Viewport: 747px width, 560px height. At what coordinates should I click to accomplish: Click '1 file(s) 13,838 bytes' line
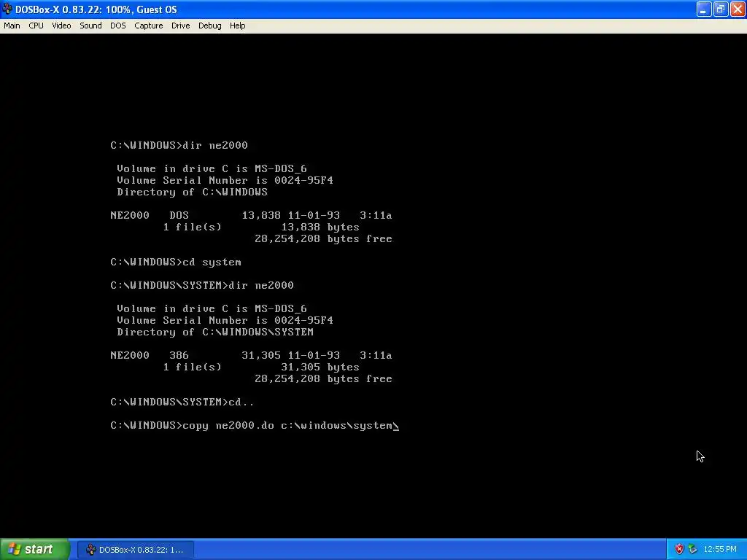pos(261,227)
